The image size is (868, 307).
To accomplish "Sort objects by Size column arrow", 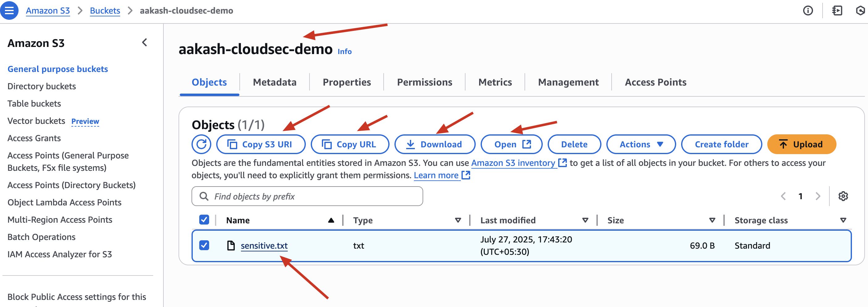I will tap(712, 221).
